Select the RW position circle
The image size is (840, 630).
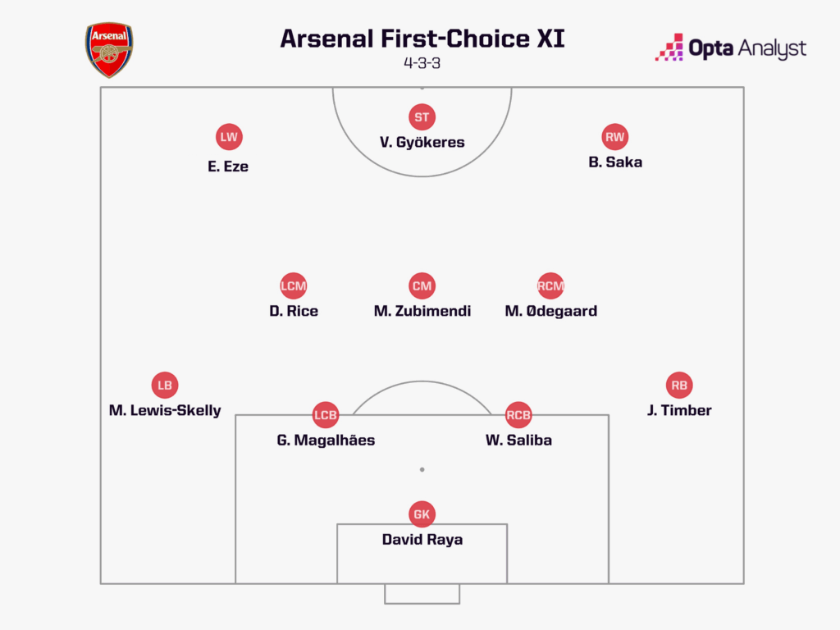coord(614,137)
